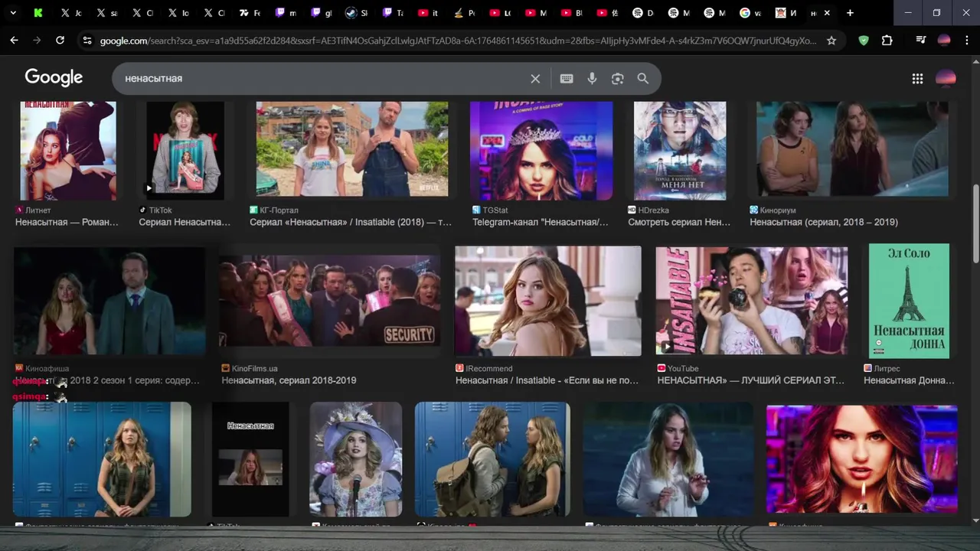Close the current active tab
This screenshot has width=980, height=551.
point(827,13)
